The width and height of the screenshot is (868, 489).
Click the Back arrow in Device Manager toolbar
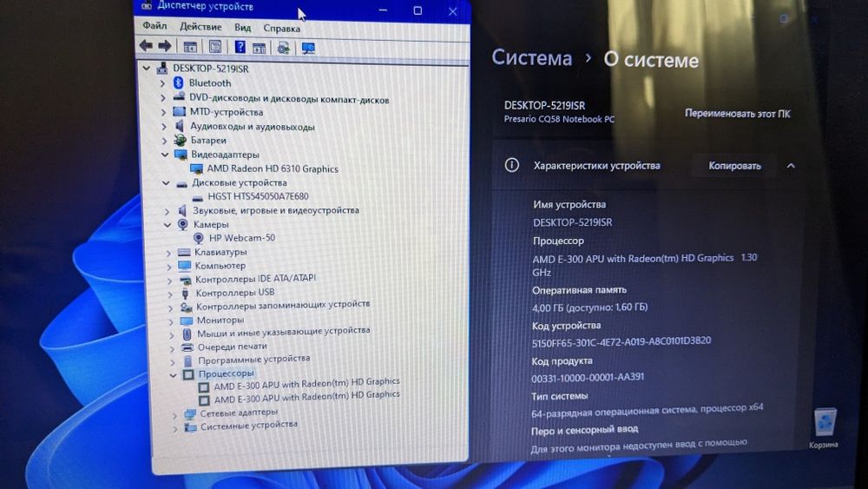point(146,46)
